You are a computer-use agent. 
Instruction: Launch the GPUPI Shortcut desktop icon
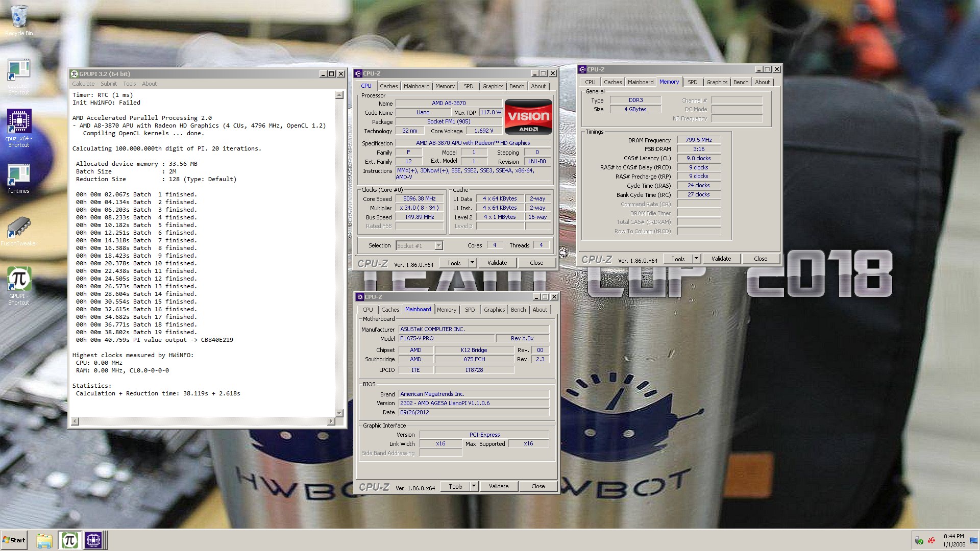(x=19, y=286)
